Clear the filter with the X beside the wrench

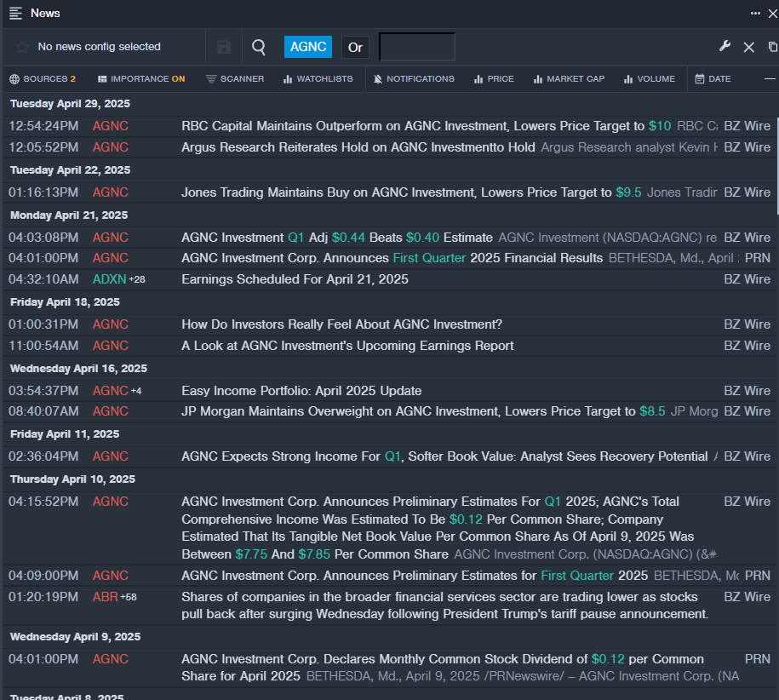click(x=748, y=47)
